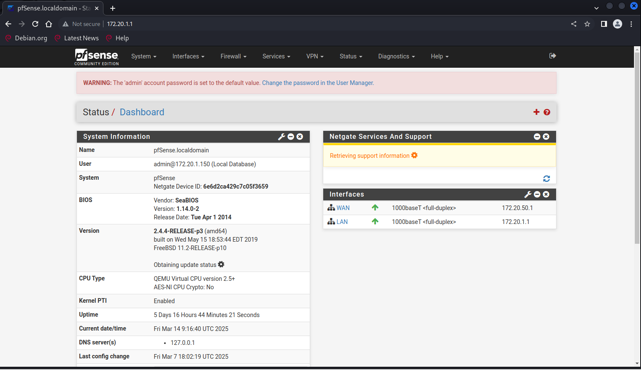Open browser three-dot menu
The image size is (641, 370).
[631, 24]
